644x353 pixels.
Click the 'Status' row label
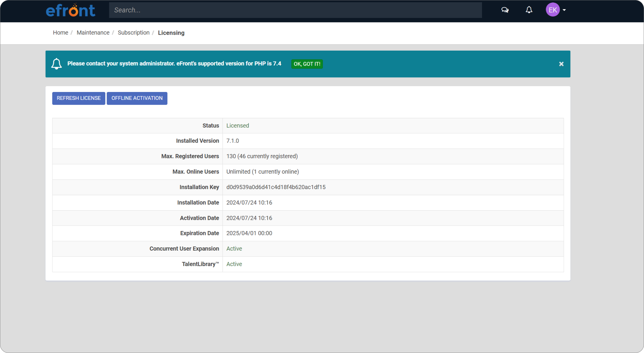pos(211,126)
